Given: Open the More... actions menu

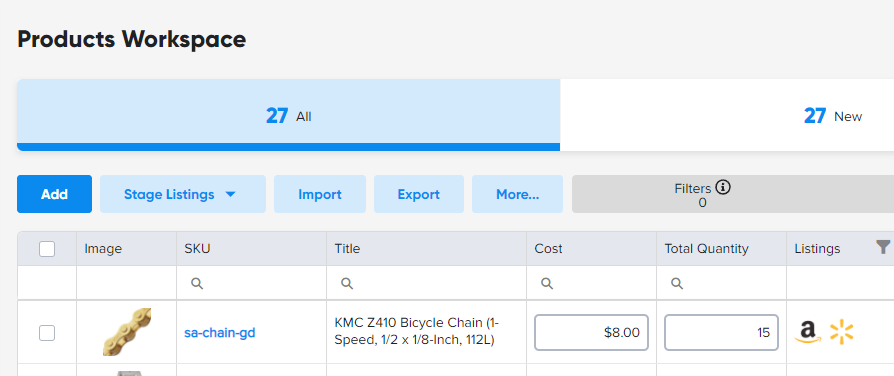Looking at the screenshot, I should (518, 194).
